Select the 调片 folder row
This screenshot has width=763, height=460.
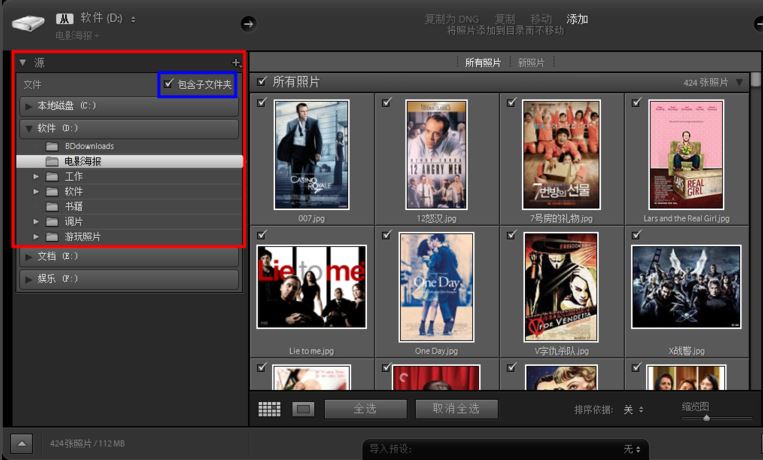[129, 221]
